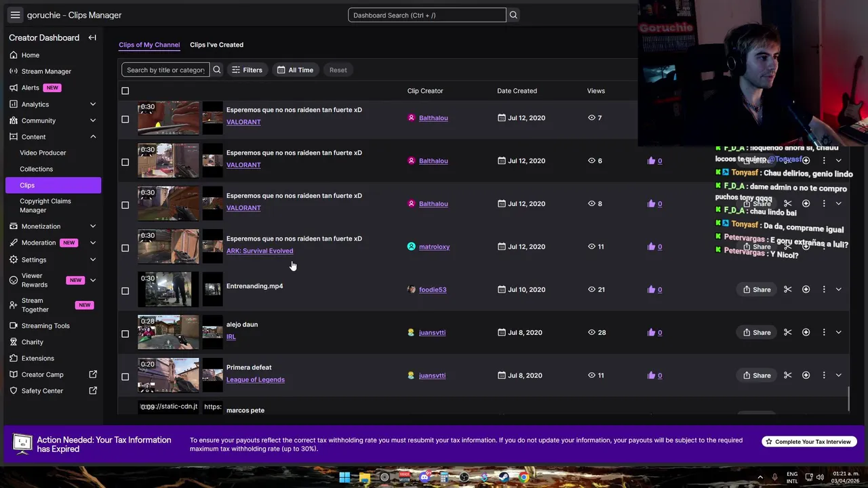Expand details chevron for Entrenanding.mp4 row

click(x=839, y=289)
